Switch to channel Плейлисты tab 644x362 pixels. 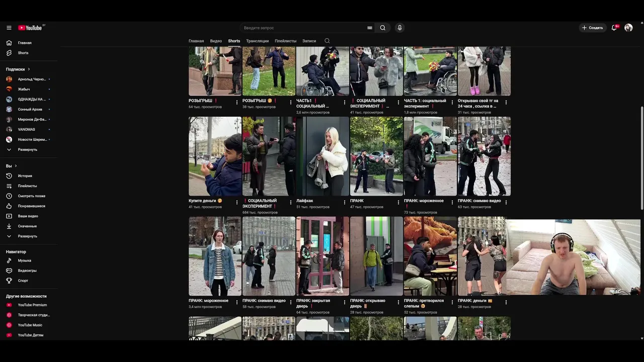pos(285,41)
